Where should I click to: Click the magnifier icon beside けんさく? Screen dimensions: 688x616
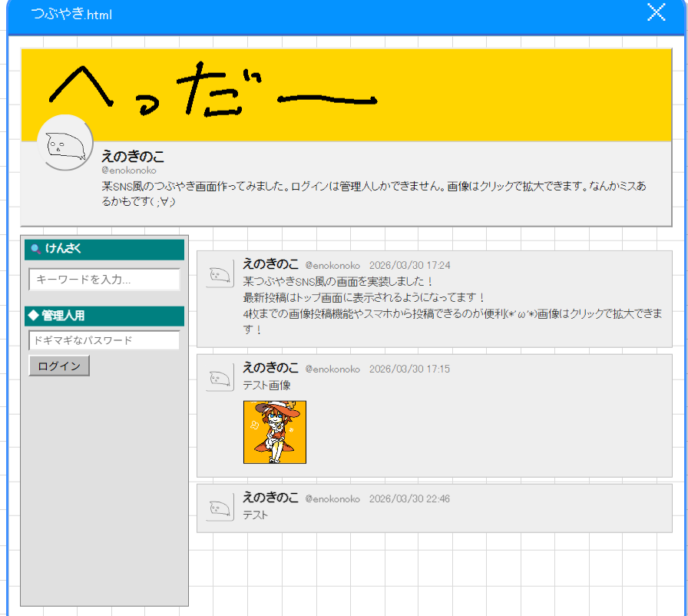35,249
